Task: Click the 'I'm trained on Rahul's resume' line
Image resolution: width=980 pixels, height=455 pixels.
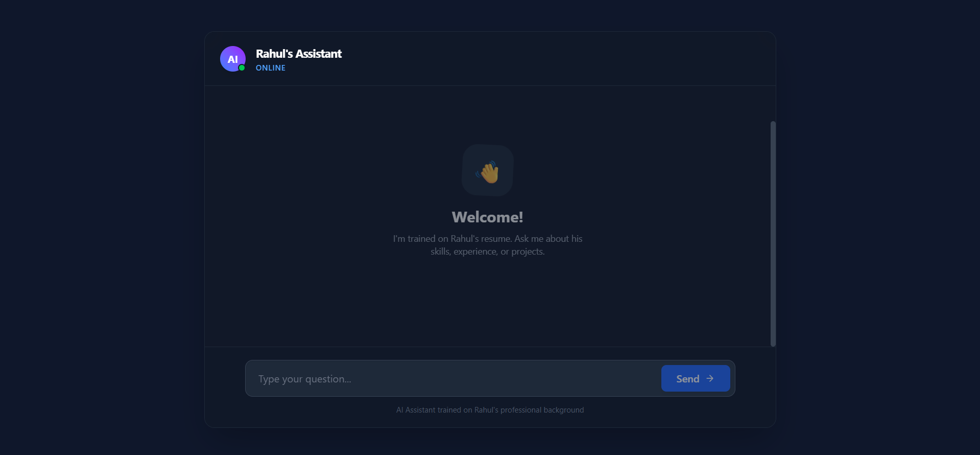Action: tap(487, 239)
